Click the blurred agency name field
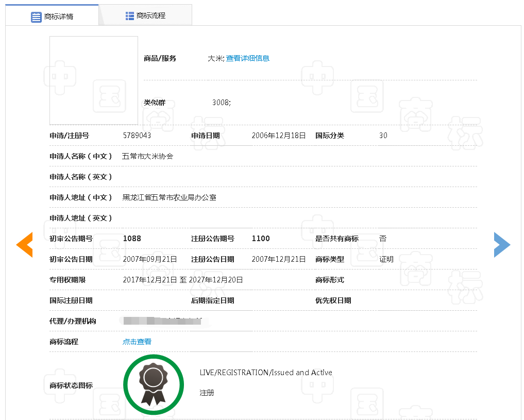The width and height of the screenshot is (524, 420). 162,321
